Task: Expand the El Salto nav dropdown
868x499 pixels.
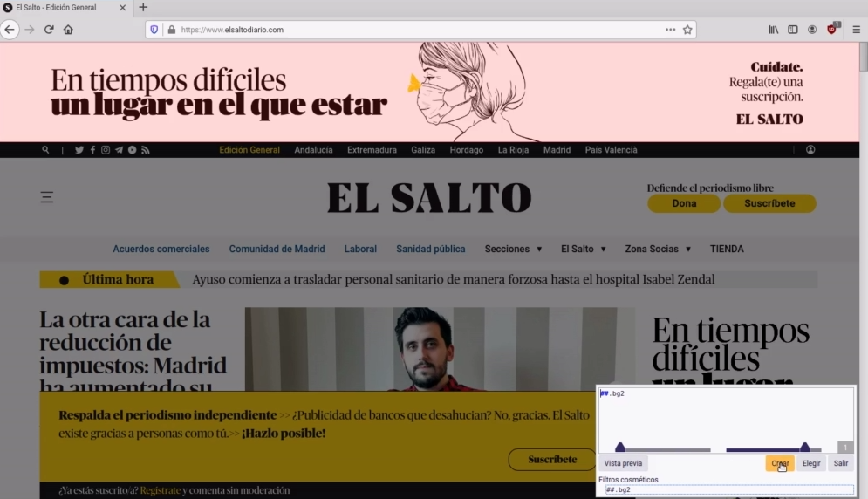Action: coord(583,249)
